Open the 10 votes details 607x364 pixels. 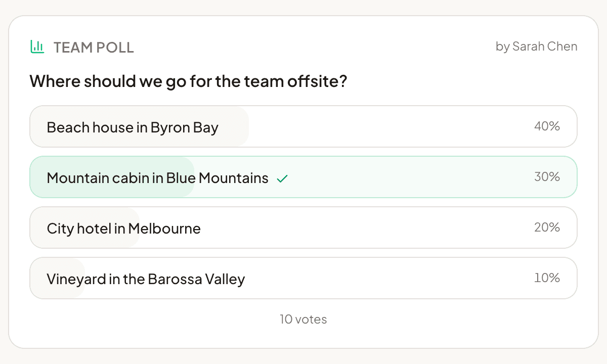click(x=303, y=319)
